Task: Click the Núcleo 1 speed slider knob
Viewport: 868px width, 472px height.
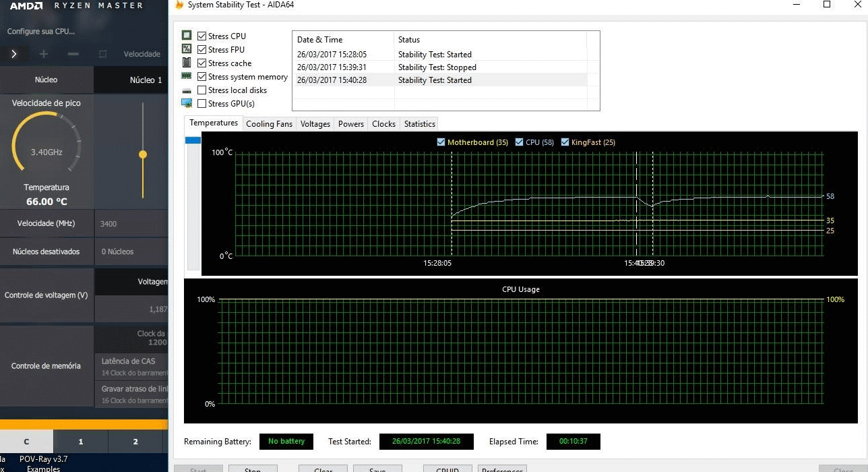Action: coord(143,154)
